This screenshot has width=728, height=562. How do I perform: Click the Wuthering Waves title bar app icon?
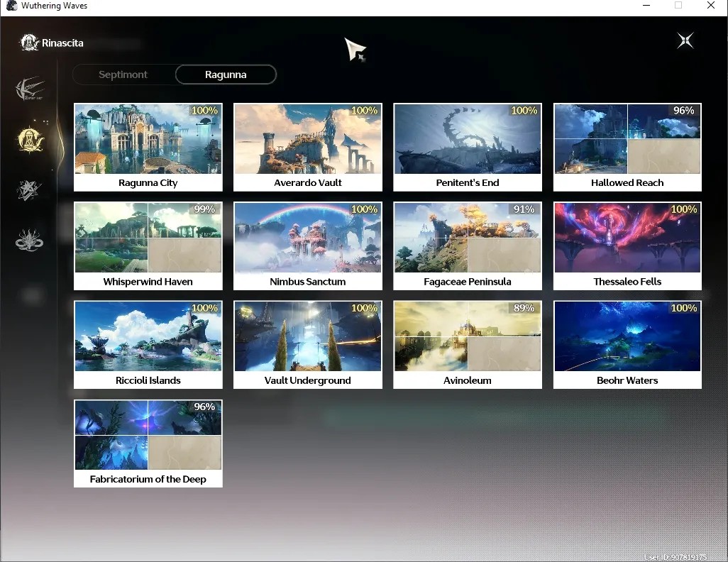pos(11,6)
